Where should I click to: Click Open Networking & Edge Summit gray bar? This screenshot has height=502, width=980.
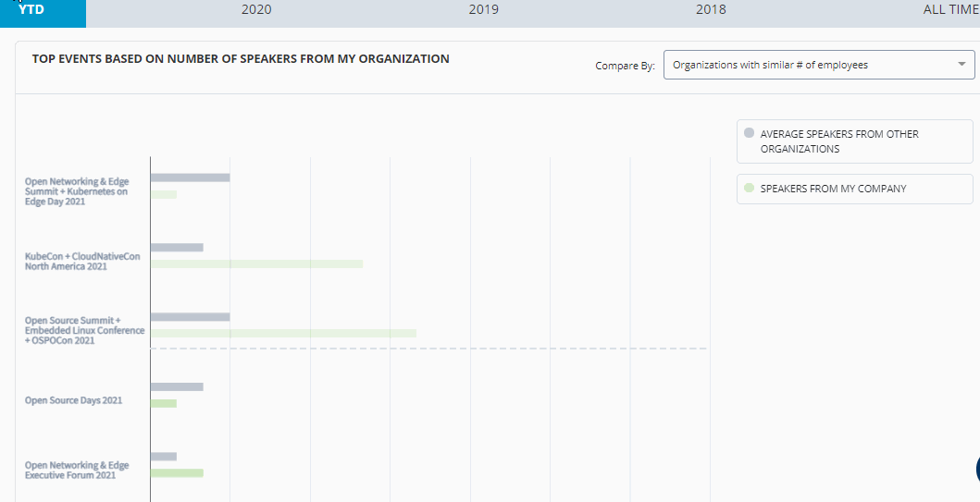190,178
